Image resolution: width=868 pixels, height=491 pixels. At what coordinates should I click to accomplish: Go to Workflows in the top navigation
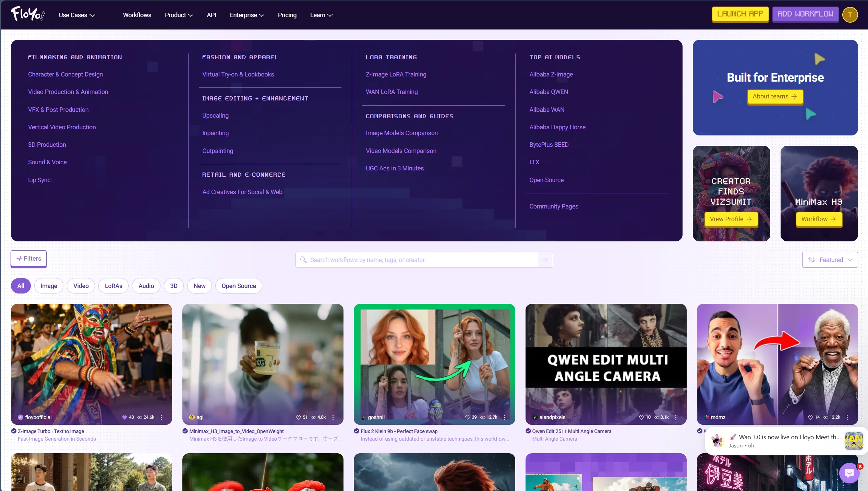137,15
